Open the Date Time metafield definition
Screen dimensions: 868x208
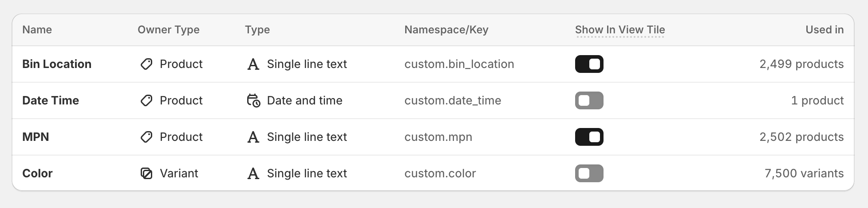click(51, 100)
